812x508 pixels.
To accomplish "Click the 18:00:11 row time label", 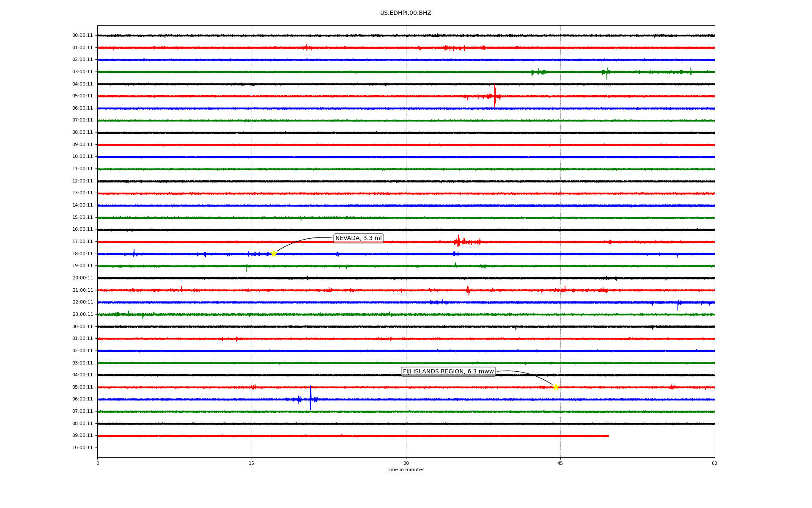I will (82, 254).
